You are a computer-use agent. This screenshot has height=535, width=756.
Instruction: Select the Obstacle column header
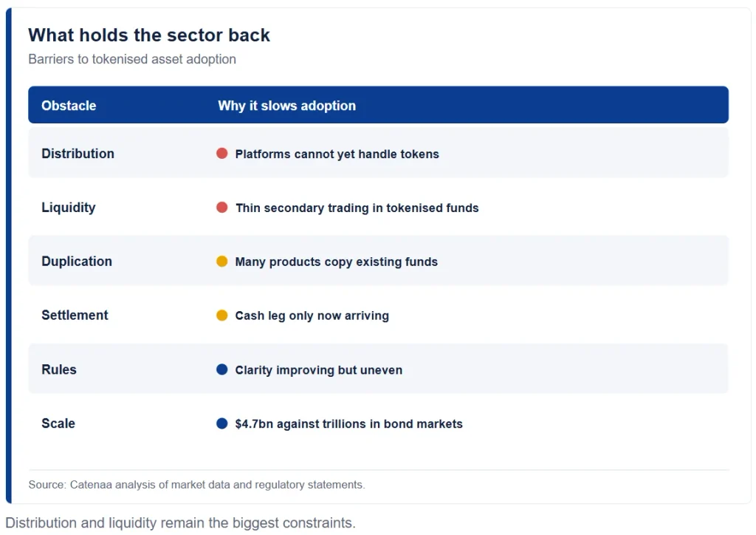(x=69, y=106)
